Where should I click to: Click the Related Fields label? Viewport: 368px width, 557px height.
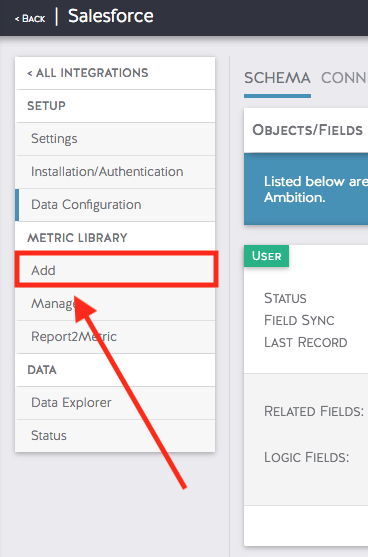pyautogui.click(x=314, y=411)
